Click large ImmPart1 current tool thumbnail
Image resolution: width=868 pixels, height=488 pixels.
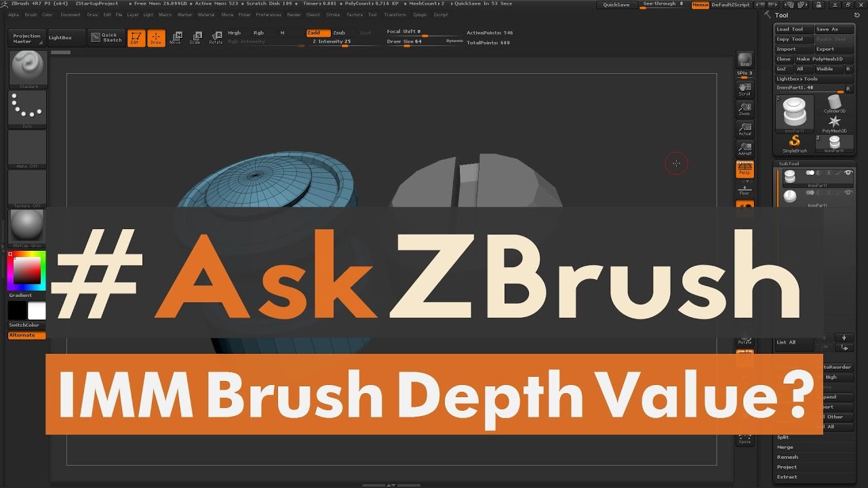tap(795, 114)
